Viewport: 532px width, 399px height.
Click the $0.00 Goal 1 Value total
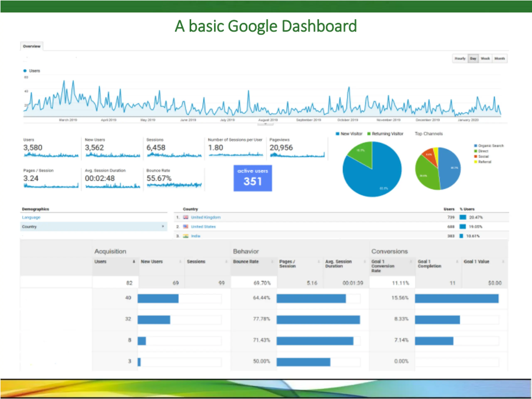(x=495, y=283)
